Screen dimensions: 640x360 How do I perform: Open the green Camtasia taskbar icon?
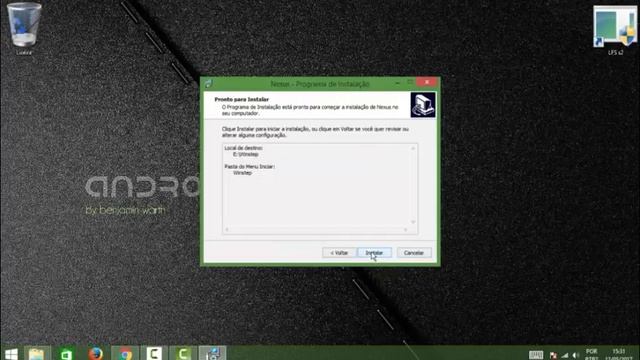point(183,354)
